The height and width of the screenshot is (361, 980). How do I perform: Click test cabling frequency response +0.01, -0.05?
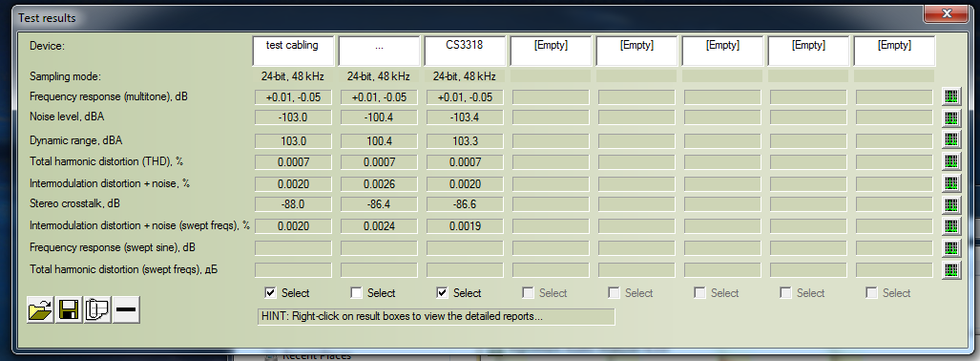(293, 97)
